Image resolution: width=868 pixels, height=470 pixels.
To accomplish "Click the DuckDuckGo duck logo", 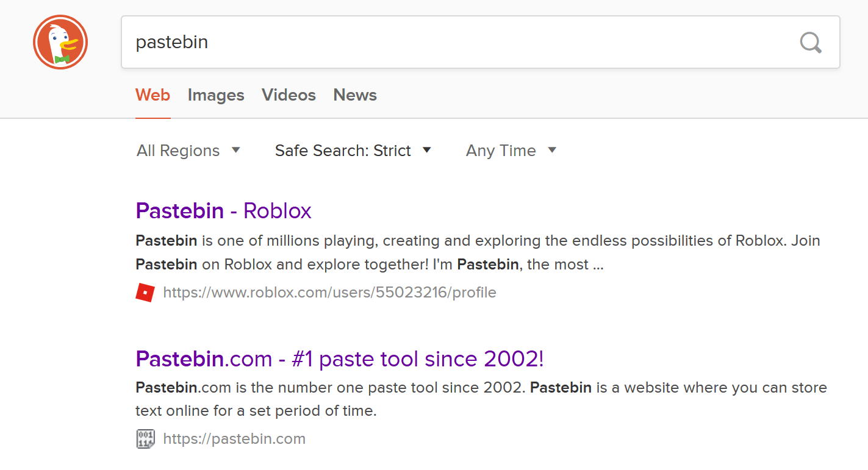I will tap(60, 41).
